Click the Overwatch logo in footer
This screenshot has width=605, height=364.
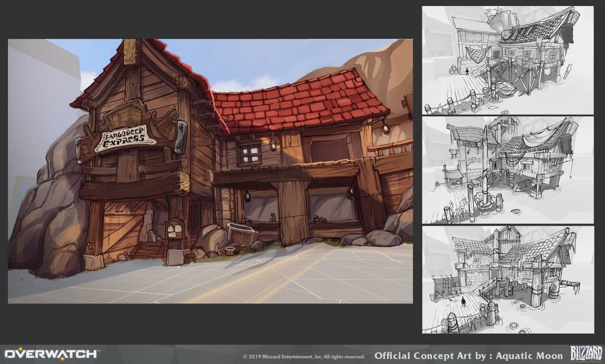[x=51, y=354]
